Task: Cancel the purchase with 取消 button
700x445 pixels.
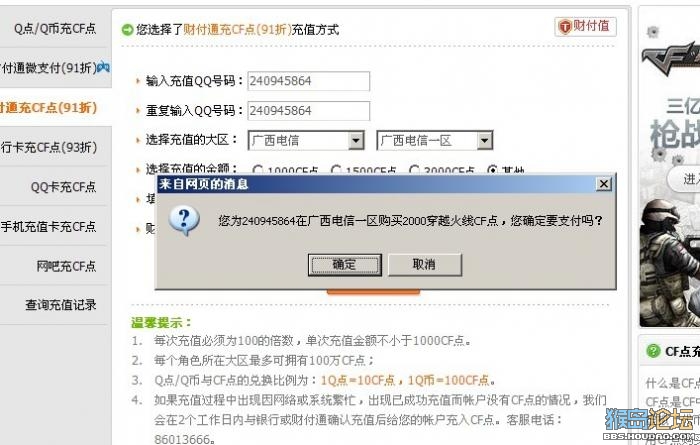Action: pos(424,265)
